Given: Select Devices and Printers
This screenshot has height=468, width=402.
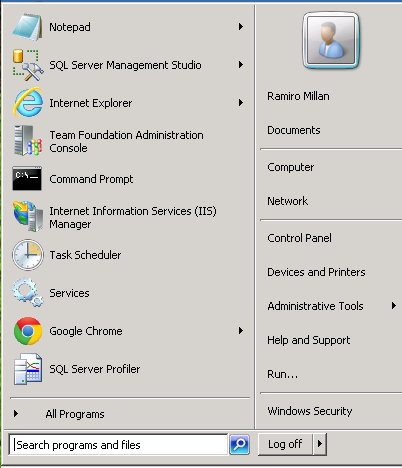Looking at the screenshot, I should point(316,272).
